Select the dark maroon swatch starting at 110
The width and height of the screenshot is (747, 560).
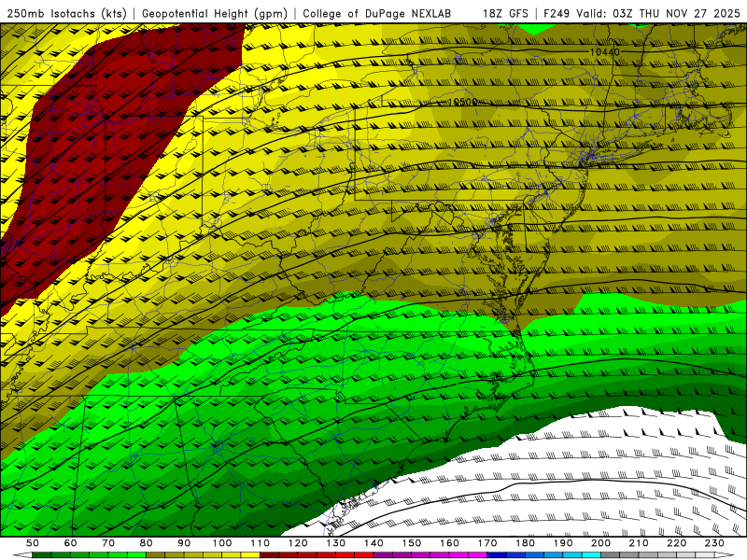point(269,555)
